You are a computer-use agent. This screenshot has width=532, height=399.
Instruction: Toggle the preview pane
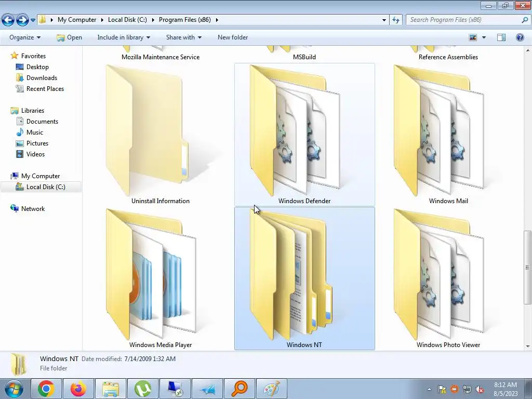point(501,37)
